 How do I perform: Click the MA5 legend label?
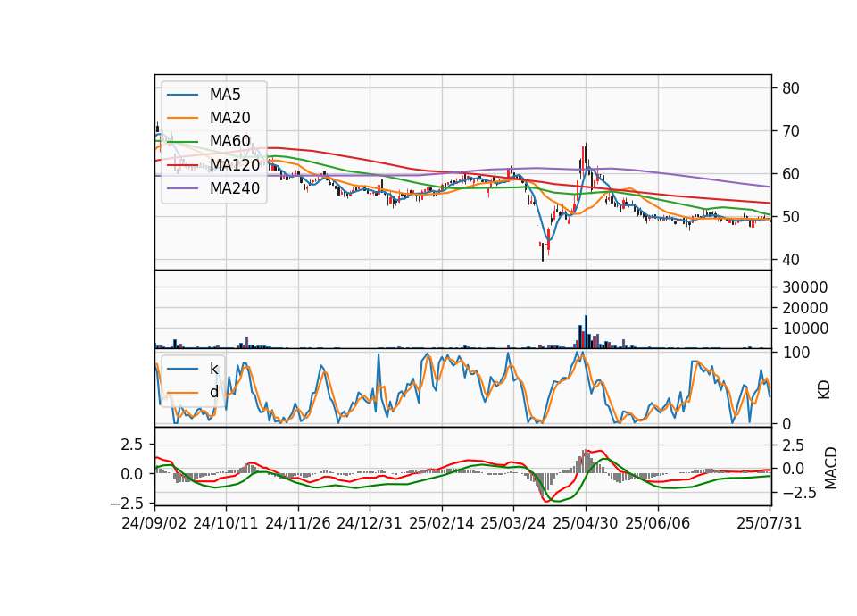pos(225,95)
